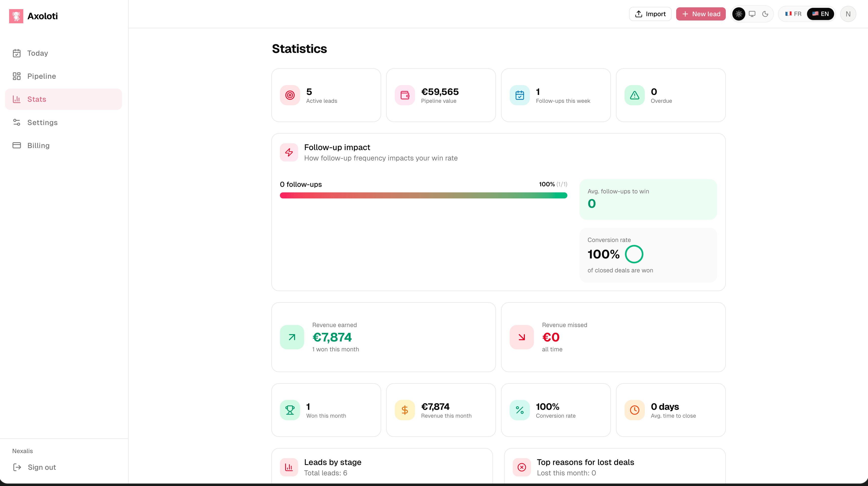Click the US flag icon

(815, 14)
